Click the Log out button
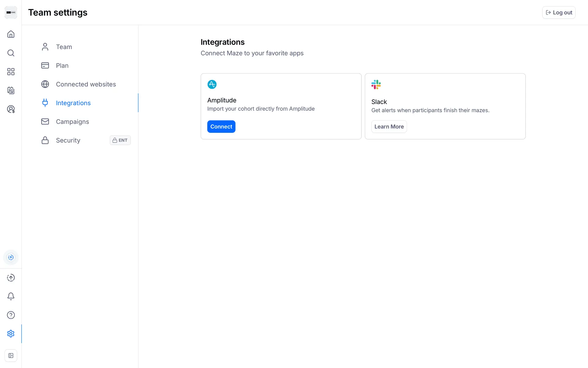This screenshot has width=588, height=368. coord(559,13)
